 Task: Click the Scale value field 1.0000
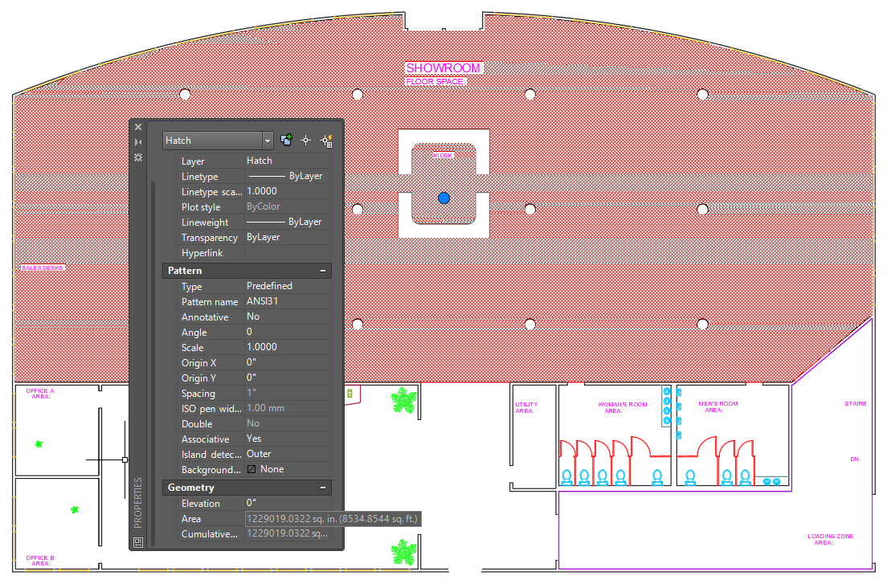pyautogui.click(x=287, y=348)
